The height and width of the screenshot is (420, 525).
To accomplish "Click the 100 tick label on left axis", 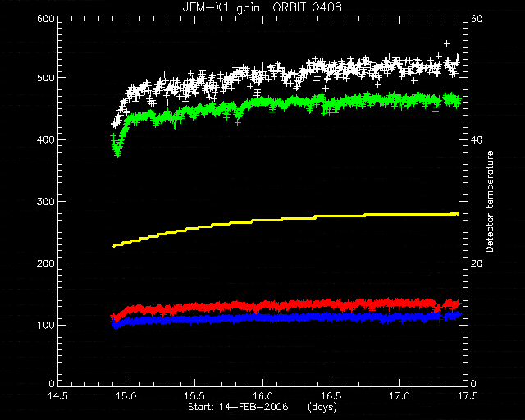I will tap(46, 325).
